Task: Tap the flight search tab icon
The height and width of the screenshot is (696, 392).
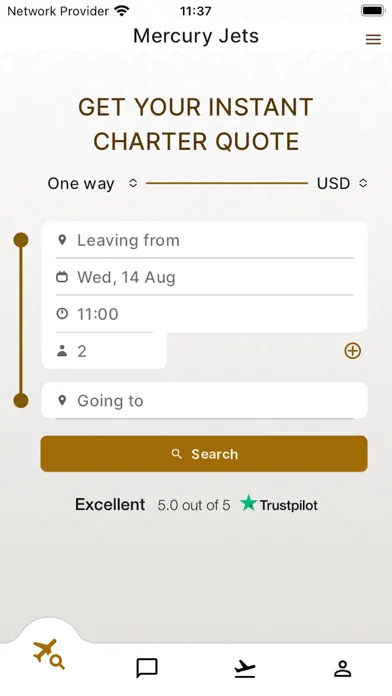Action: click(x=49, y=654)
